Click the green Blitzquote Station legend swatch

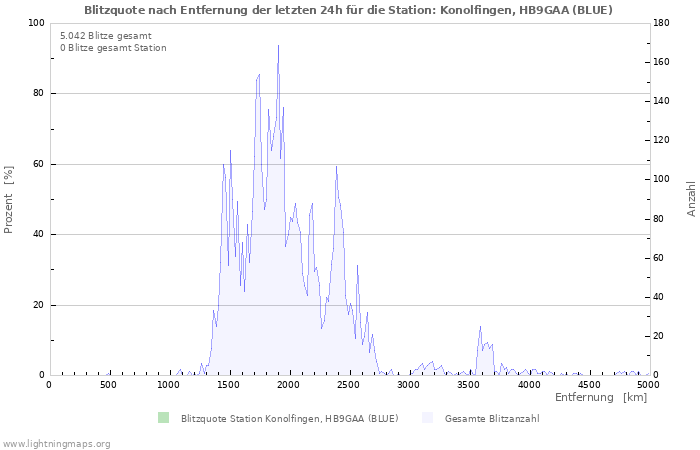(163, 418)
